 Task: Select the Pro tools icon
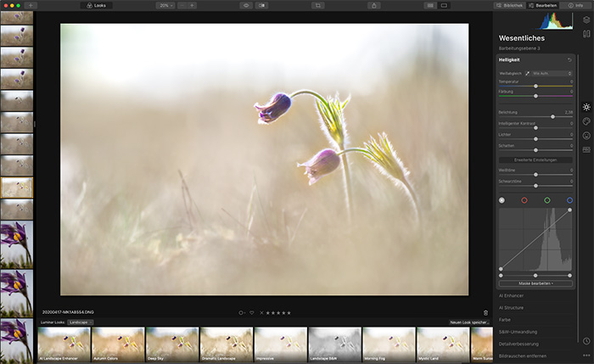tap(586, 149)
